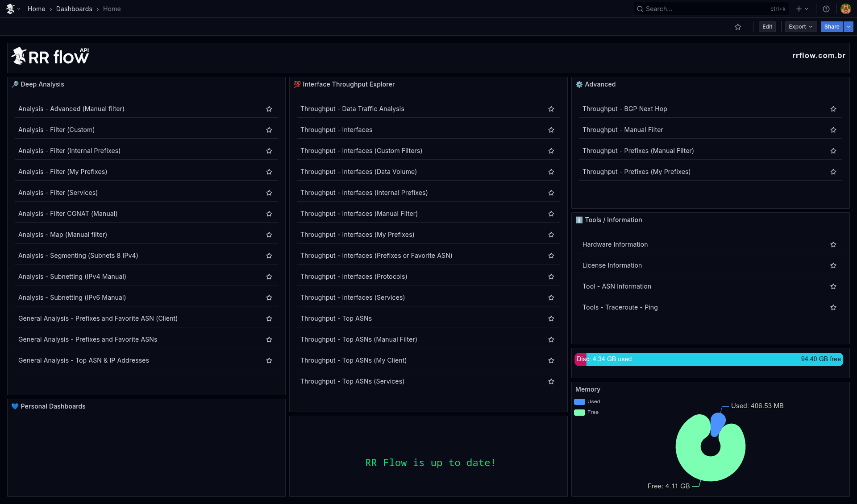Screen dimensions: 857x504
Task: Star Analysis - Filter (Custom) dashboard
Action: (269, 130)
